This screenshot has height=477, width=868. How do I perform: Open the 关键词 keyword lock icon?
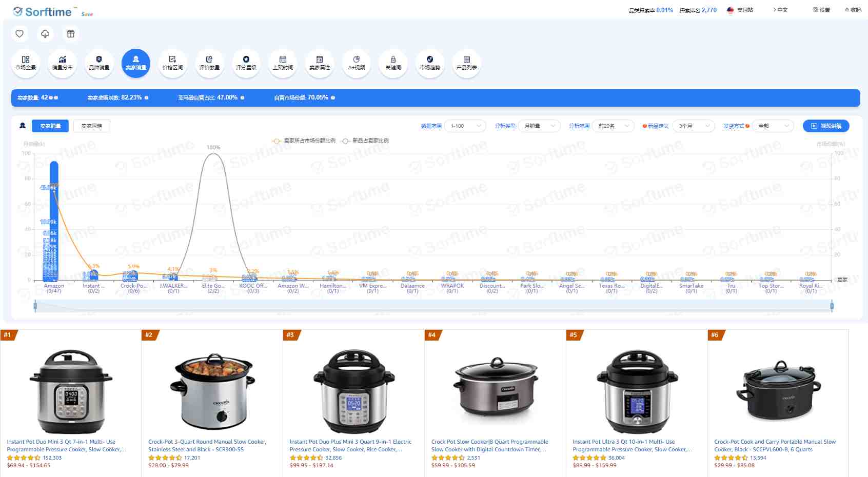(393, 63)
